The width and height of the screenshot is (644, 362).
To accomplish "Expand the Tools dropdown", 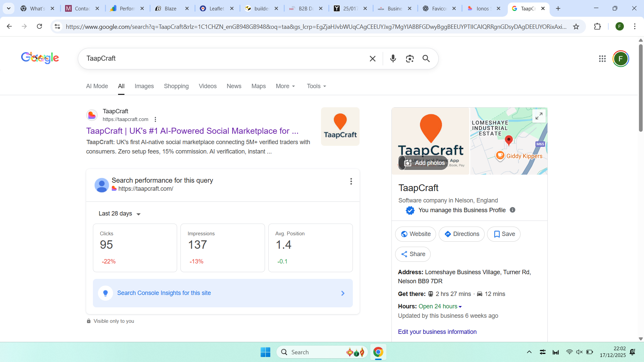I will 316,86.
